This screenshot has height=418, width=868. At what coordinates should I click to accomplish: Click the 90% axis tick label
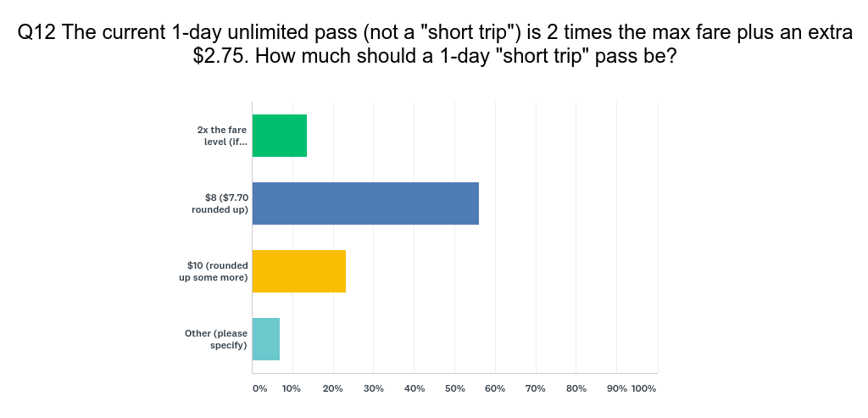click(x=617, y=388)
